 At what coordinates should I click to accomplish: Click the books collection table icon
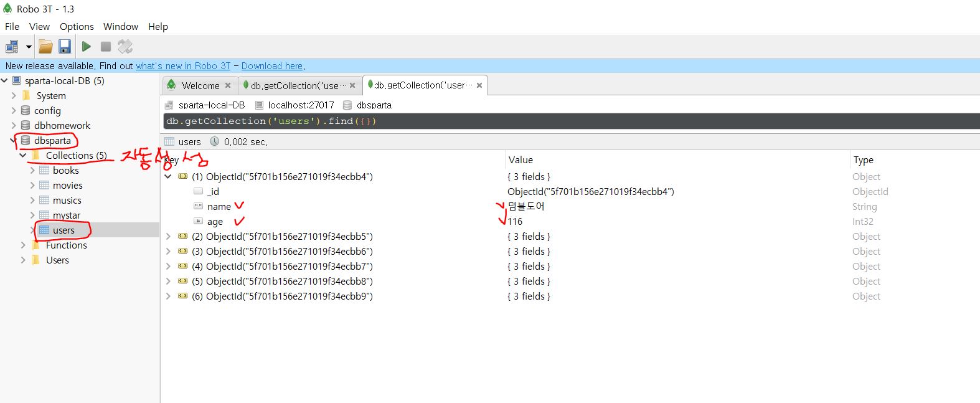[44, 170]
